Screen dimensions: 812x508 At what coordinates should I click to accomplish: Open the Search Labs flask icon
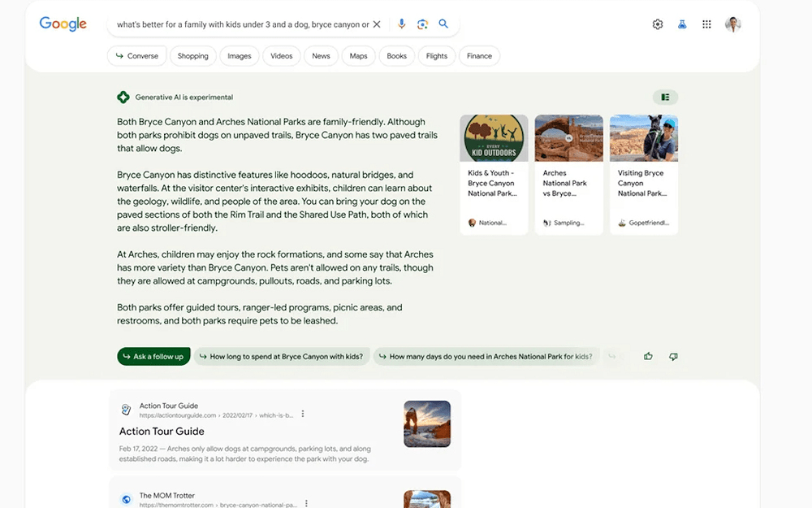click(682, 24)
